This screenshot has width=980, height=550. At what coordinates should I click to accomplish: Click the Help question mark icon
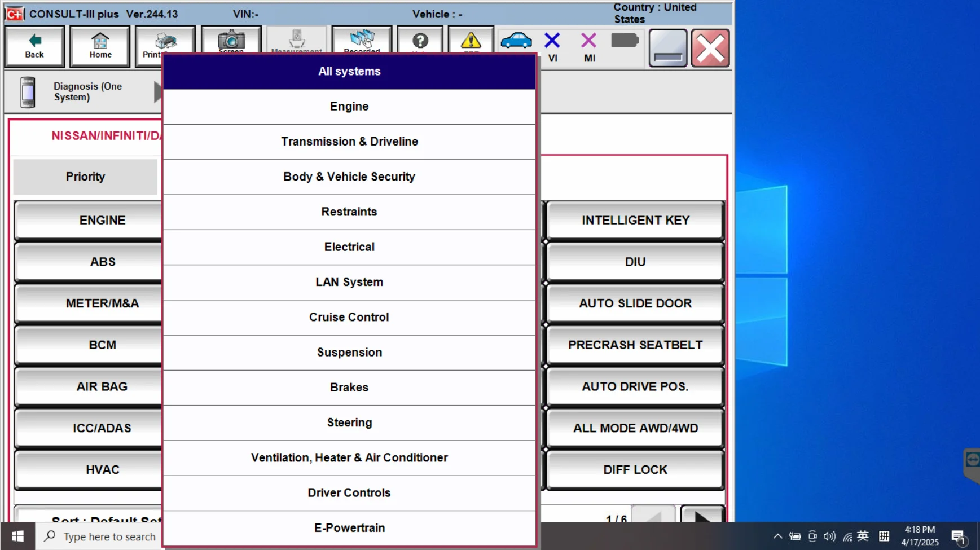420,41
